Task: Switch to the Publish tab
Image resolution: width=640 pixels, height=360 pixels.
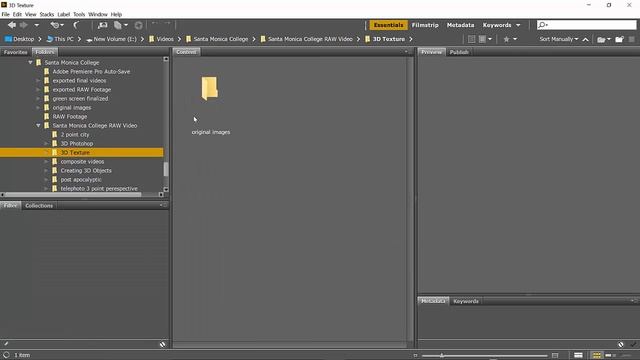Action: tap(459, 52)
